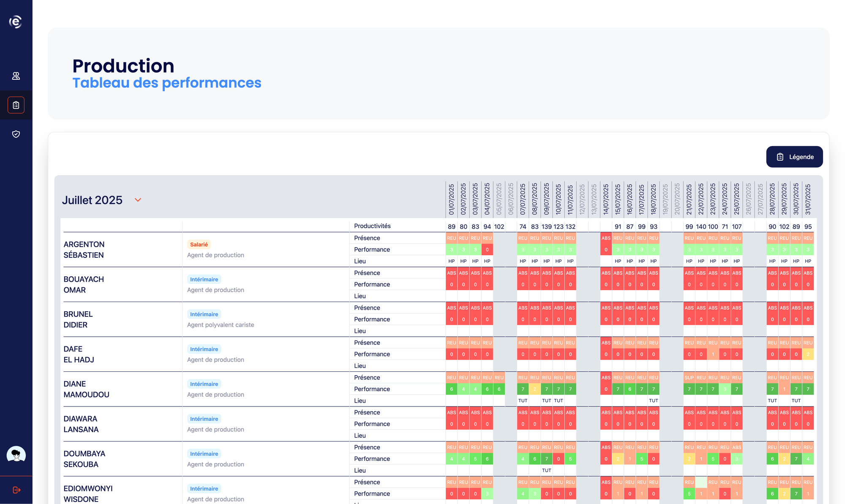Click the user avatar in the sidebar
845x504 pixels.
pyautogui.click(x=16, y=455)
